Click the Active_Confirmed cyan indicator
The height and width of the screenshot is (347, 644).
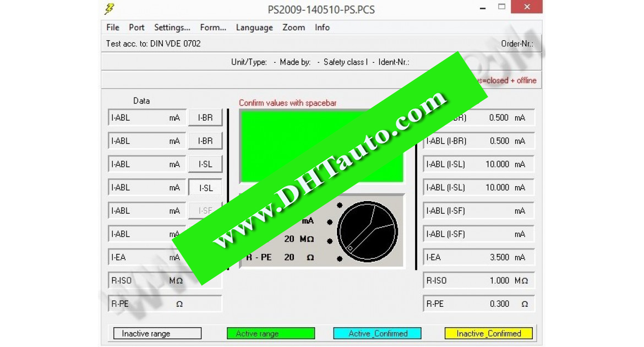pos(377,333)
